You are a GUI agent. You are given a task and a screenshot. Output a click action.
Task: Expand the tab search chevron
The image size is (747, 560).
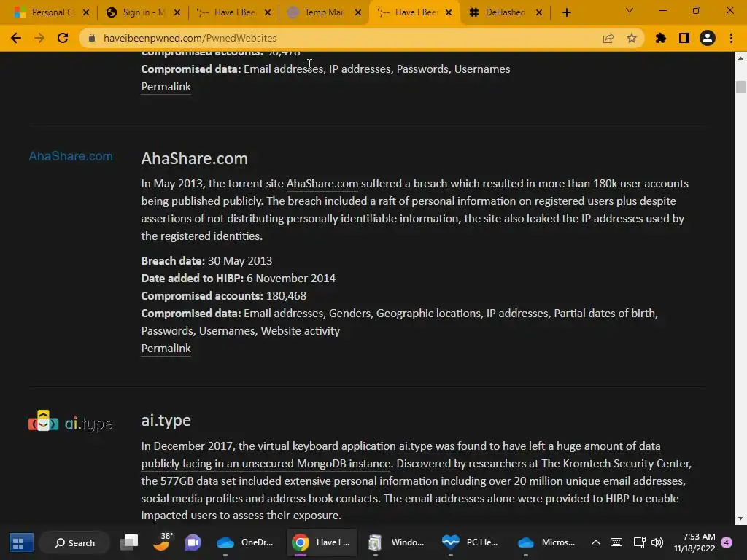point(630,10)
